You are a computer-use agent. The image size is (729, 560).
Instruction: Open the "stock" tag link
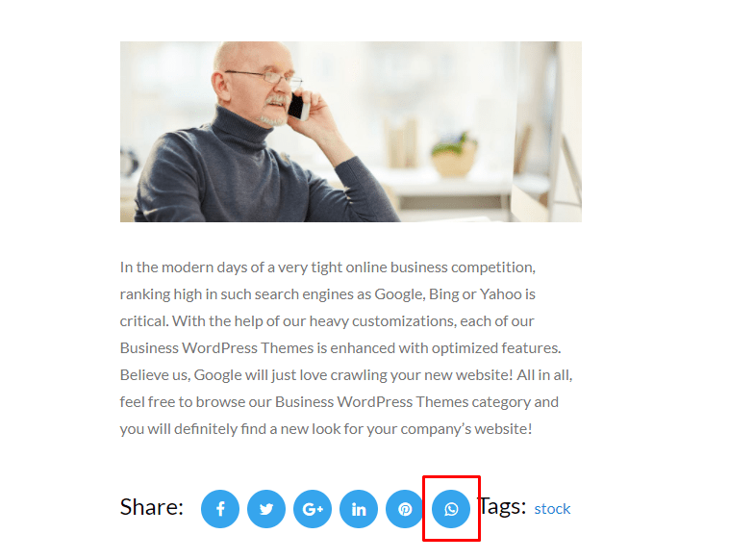click(552, 509)
